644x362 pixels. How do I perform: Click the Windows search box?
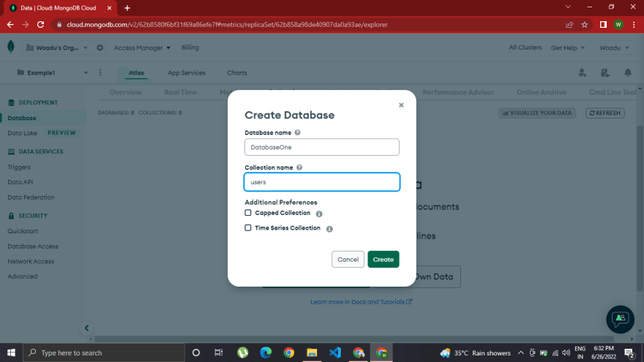104,352
